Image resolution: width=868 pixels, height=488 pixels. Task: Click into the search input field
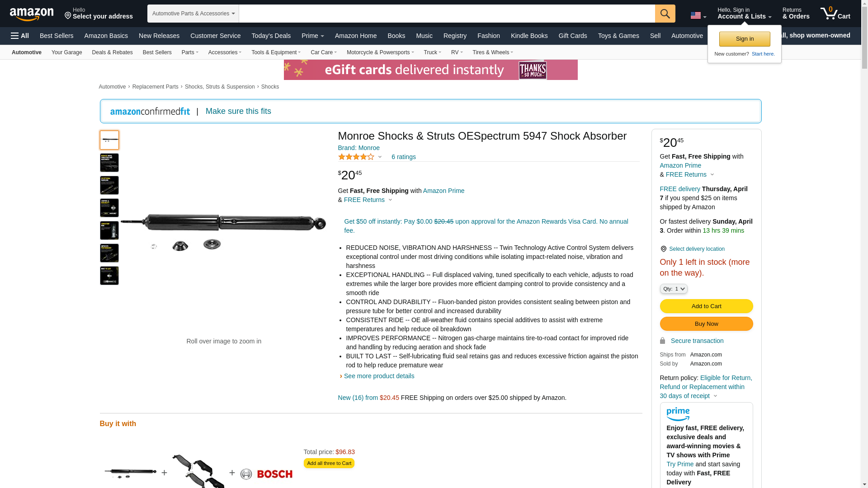(x=447, y=14)
